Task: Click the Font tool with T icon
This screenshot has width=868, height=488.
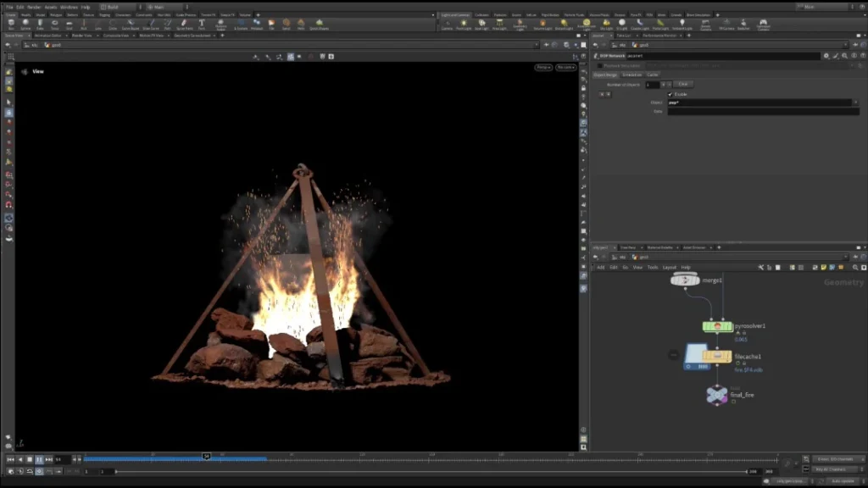Action: pyautogui.click(x=202, y=24)
